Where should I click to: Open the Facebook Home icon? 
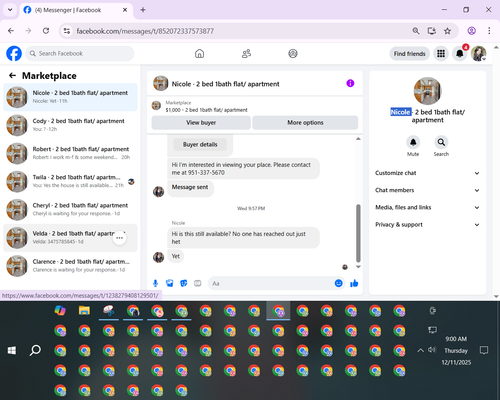click(x=199, y=53)
